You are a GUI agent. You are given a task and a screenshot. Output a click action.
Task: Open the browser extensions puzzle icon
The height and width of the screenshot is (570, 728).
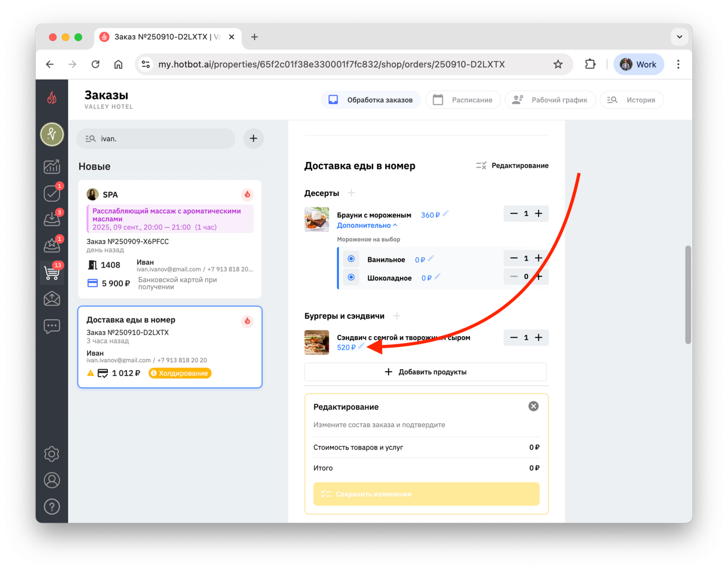point(590,65)
